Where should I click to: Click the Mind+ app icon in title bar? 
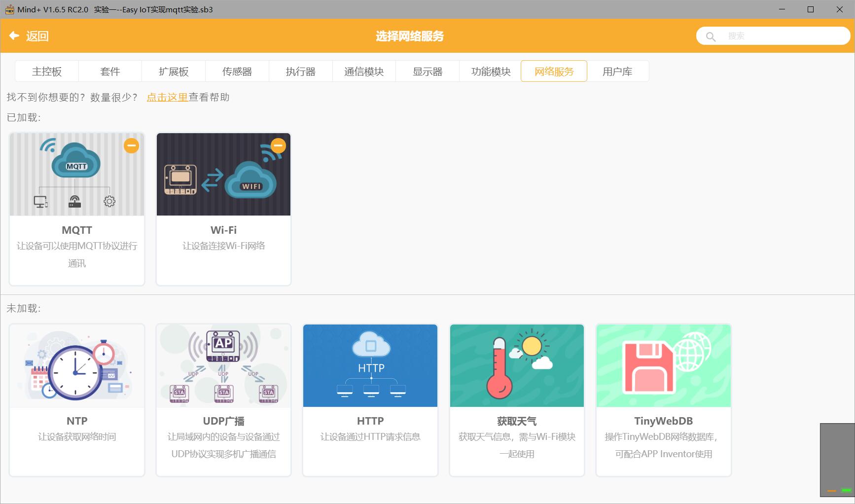pyautogui.click(x=9, y=9)
